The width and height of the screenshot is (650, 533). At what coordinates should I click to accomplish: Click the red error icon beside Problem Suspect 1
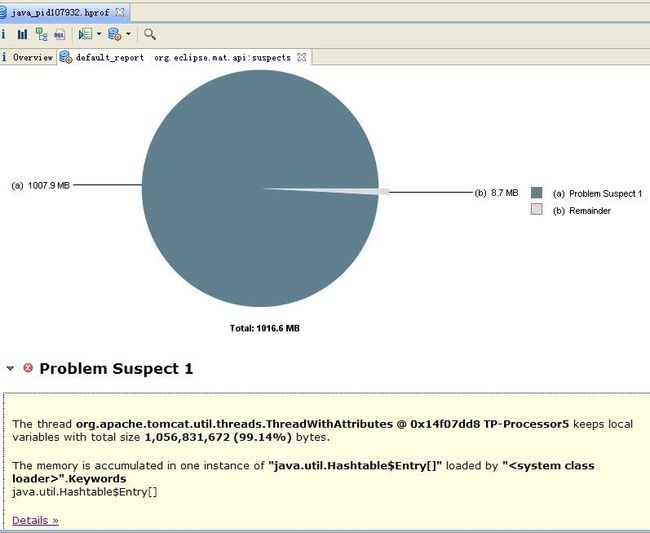[x=28, y=368]
